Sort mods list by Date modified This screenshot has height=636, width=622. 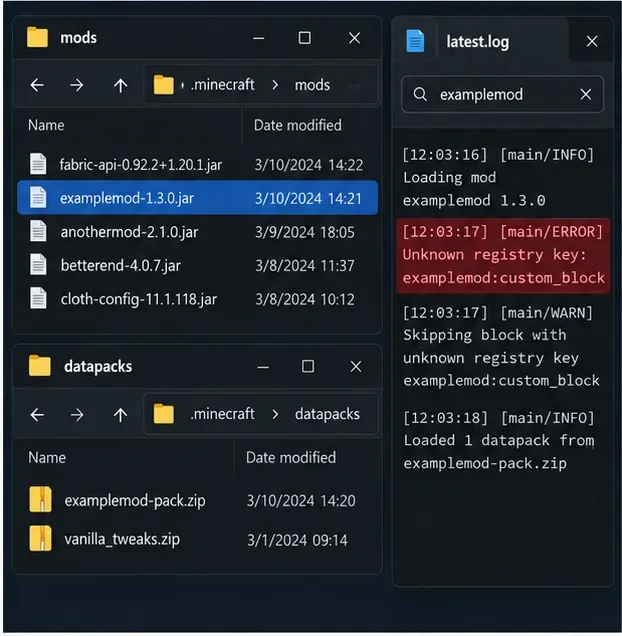pyautogui.click(x=298, y=126)
